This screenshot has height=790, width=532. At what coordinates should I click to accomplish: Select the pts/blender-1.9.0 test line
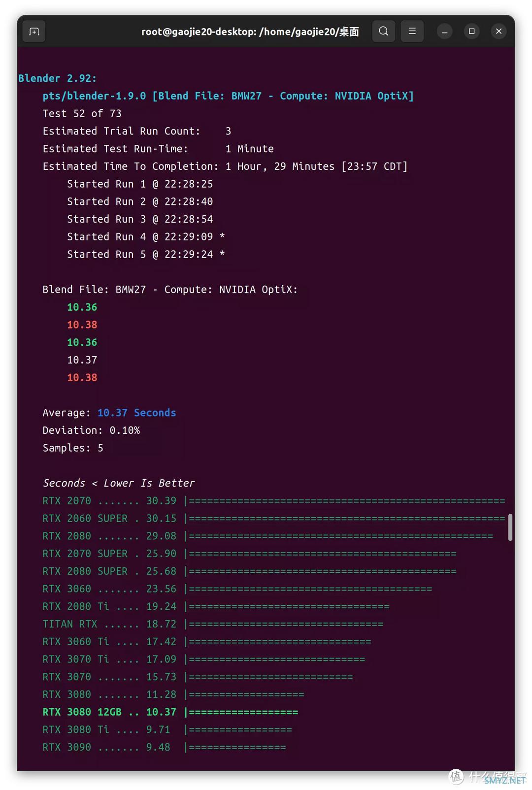click(228, 96)
